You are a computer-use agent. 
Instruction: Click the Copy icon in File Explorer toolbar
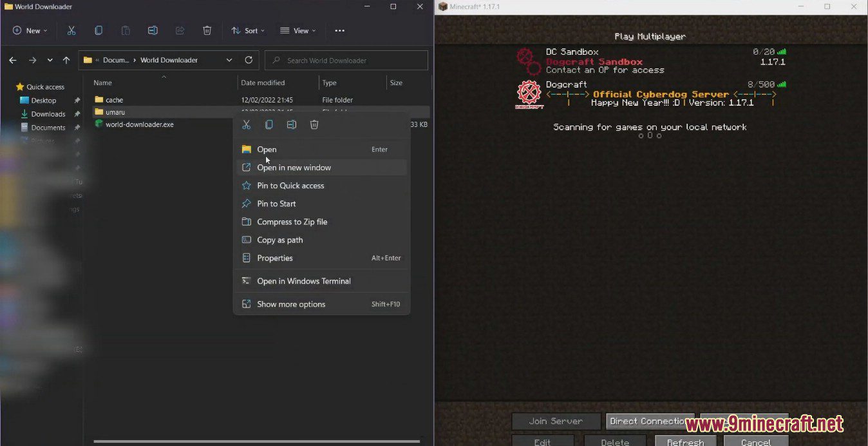[98, 30]
